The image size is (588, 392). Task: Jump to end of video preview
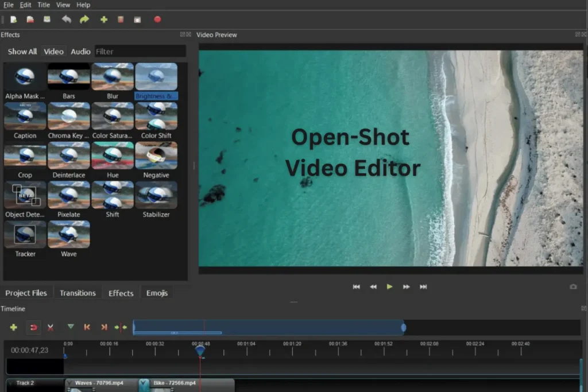tap(423, 287)
